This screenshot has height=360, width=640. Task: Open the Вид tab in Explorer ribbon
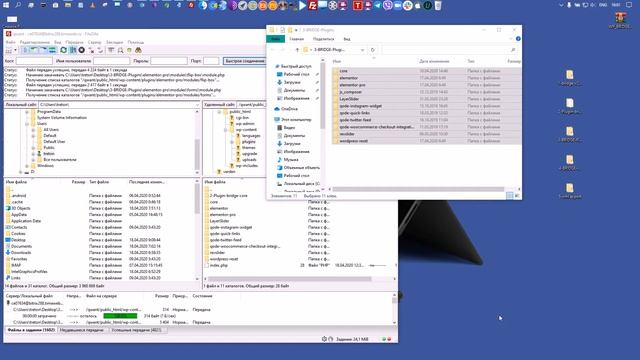point(347,39)
